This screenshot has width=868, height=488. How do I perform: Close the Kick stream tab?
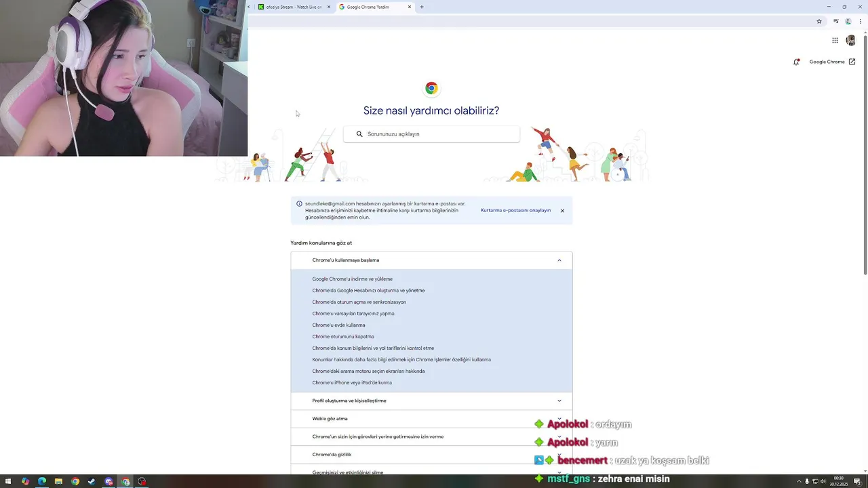(329, 7)
